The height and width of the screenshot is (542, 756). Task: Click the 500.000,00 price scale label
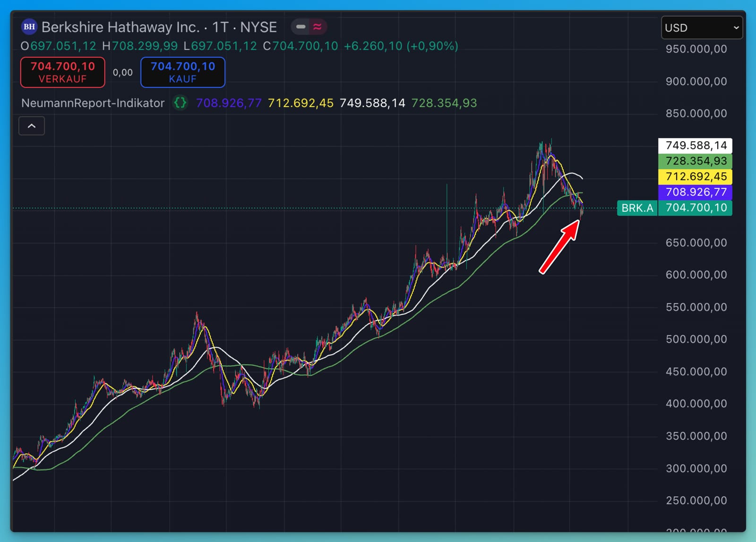(696, 339)
